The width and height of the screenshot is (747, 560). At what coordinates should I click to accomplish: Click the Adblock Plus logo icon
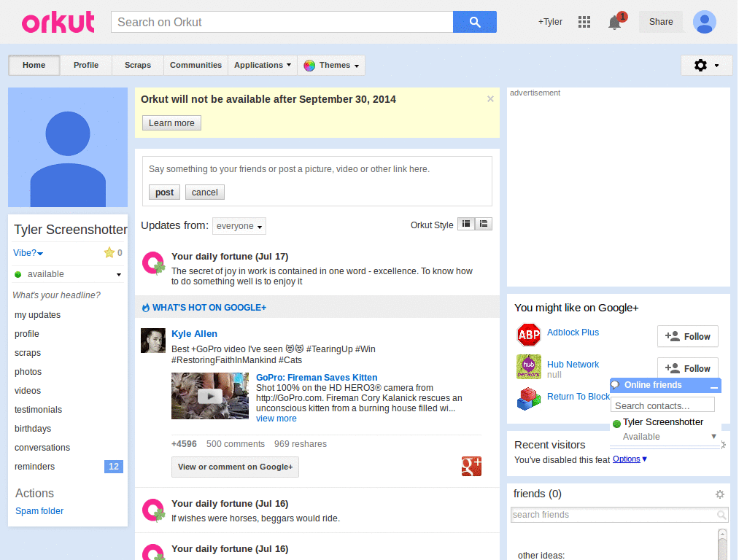[529, 335]
